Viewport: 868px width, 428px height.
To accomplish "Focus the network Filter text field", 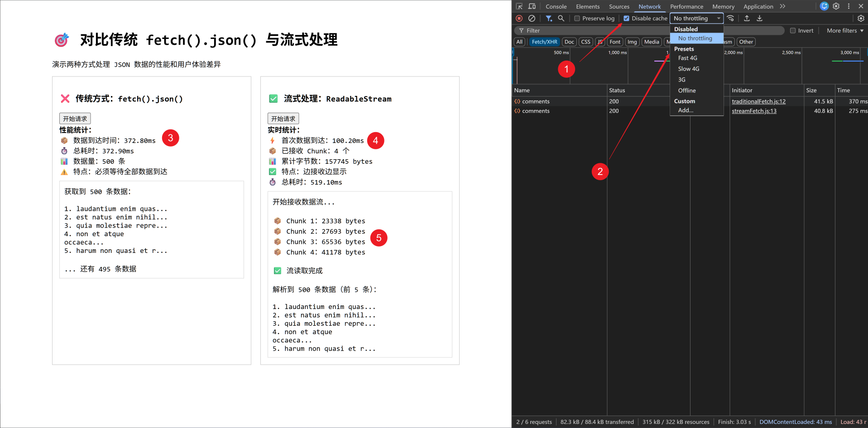I will 649,31.
